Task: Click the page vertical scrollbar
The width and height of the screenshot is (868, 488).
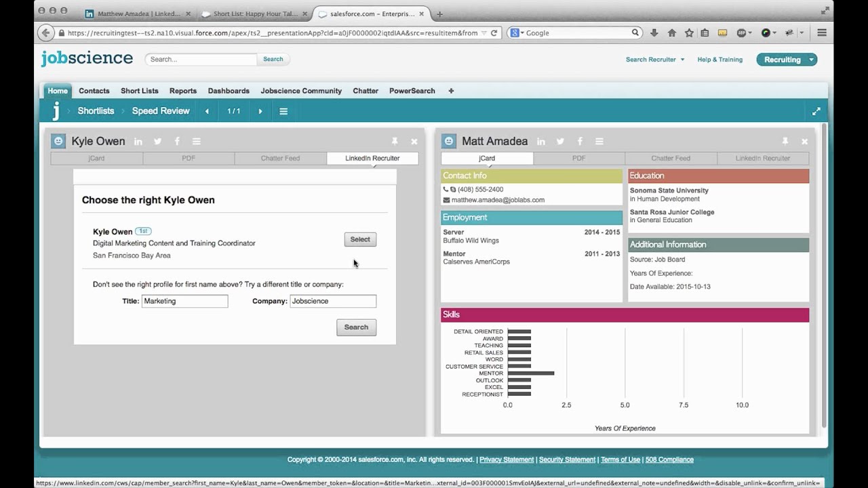Action: [825, 274]
